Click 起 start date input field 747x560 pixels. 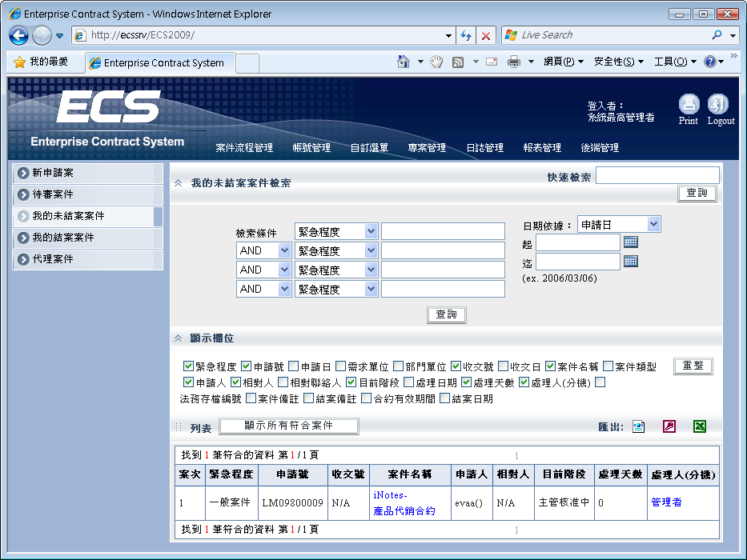(x=578, y=242)
